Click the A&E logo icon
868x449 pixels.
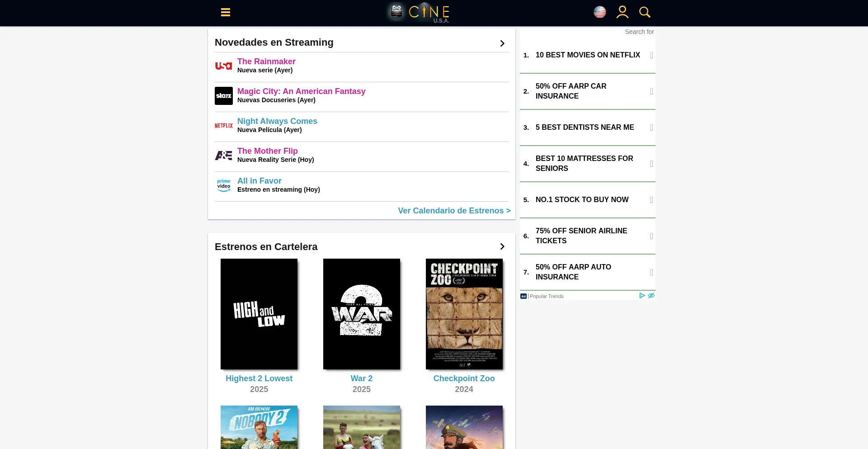tap(224, 156)
